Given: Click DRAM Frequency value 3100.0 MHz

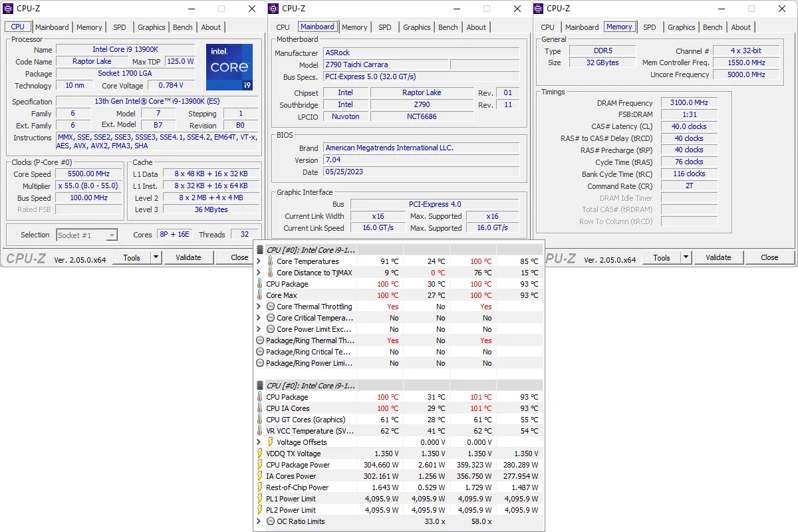Looking at the screenshot, I should click(x=689, y=103).
